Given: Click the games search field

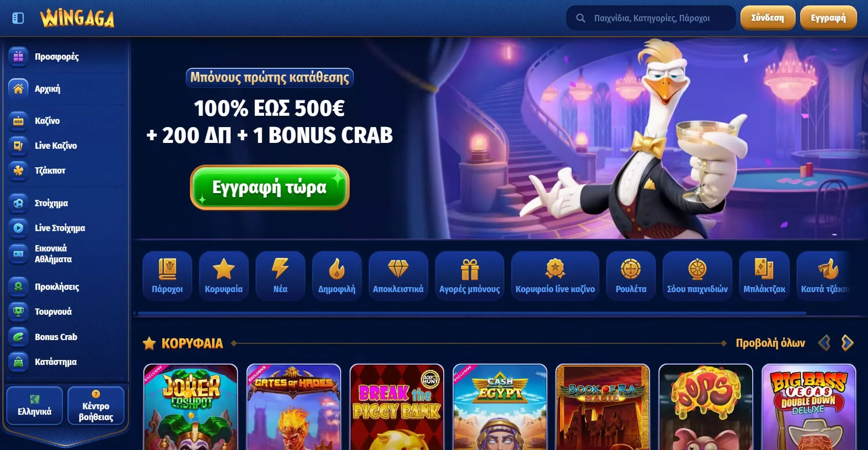Looking at the screenshot, I should click(x=651, y=18).
